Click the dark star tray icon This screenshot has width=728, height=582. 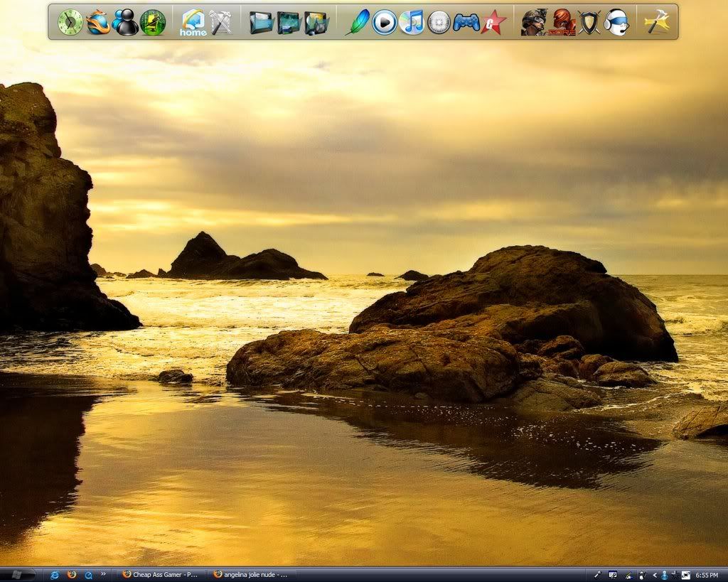coord(675,575)
